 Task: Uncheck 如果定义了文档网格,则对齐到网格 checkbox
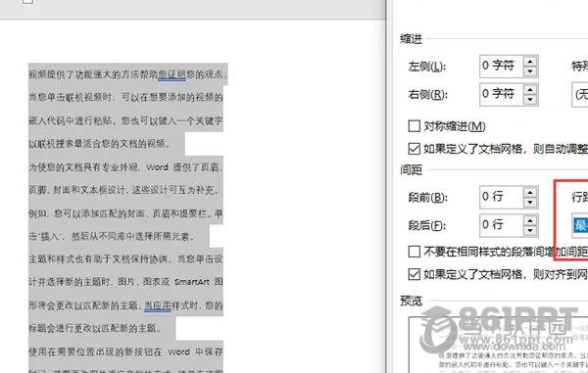(x=414, y=274)
